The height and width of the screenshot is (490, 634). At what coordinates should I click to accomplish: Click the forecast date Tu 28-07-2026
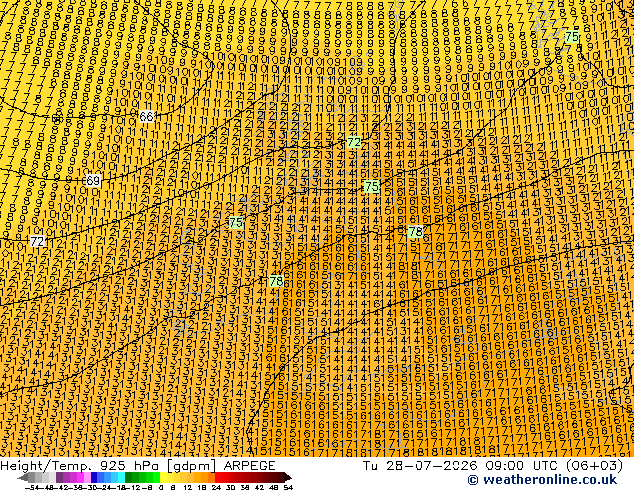421,465
